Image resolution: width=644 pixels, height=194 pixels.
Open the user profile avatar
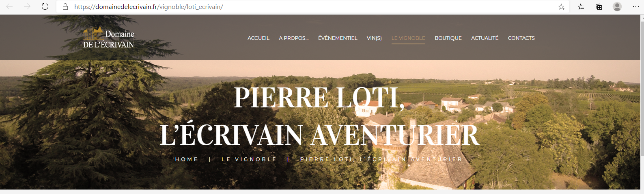(617, 7)
